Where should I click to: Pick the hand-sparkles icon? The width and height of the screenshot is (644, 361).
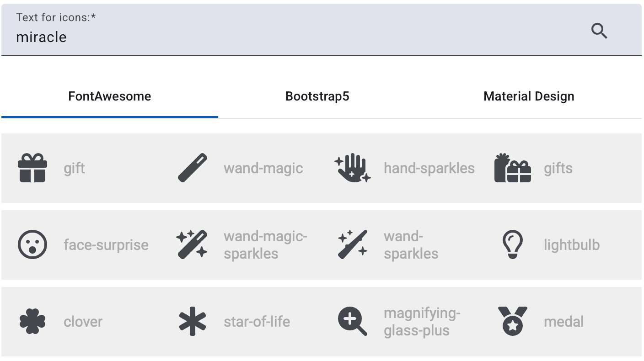352,168
